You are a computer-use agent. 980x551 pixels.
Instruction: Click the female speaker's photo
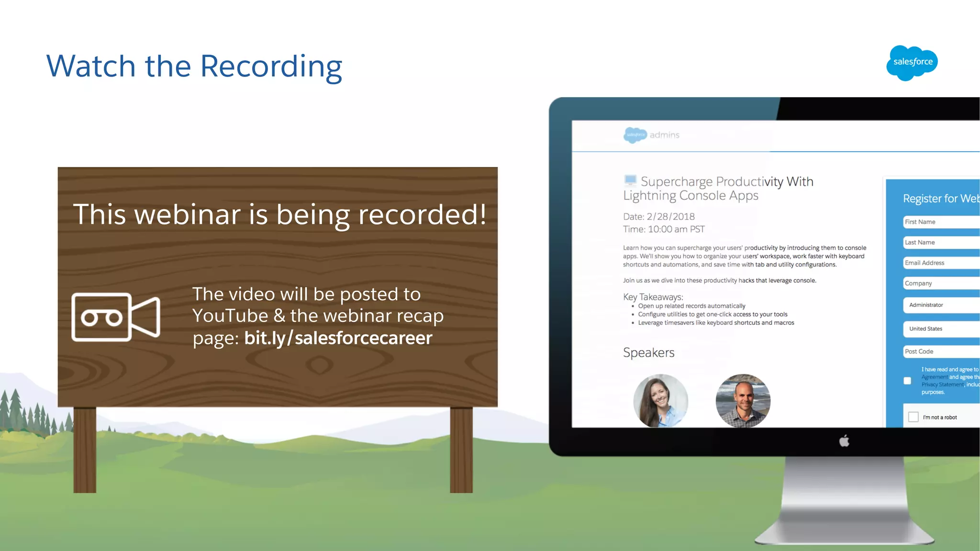[660, 401]
